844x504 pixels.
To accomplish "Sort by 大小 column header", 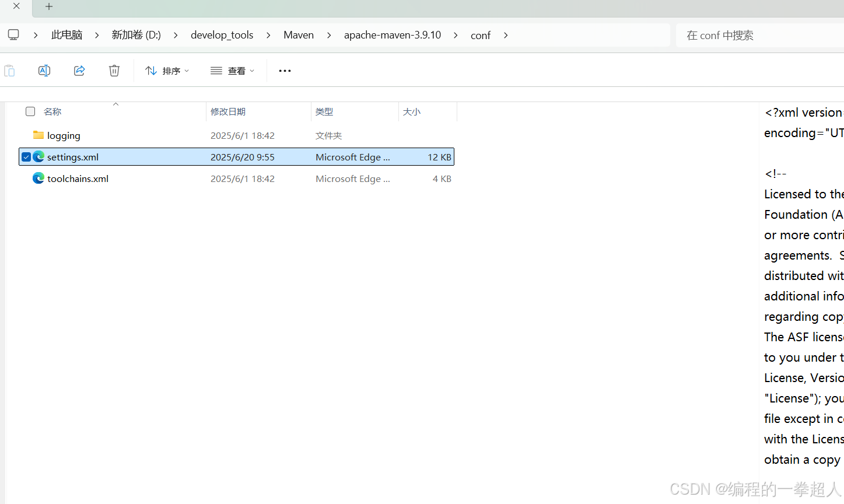I will (x=412, y=111).
